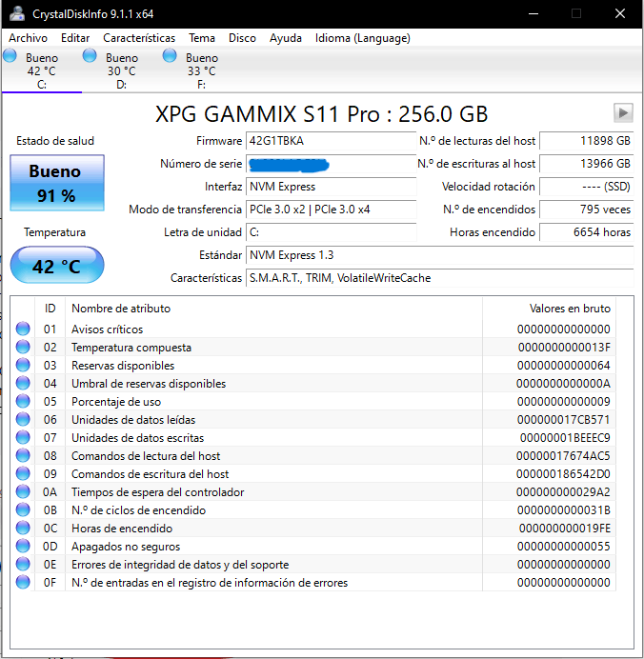Click the Características field with S.M.A.R.T., TRIM

(439, 278)
